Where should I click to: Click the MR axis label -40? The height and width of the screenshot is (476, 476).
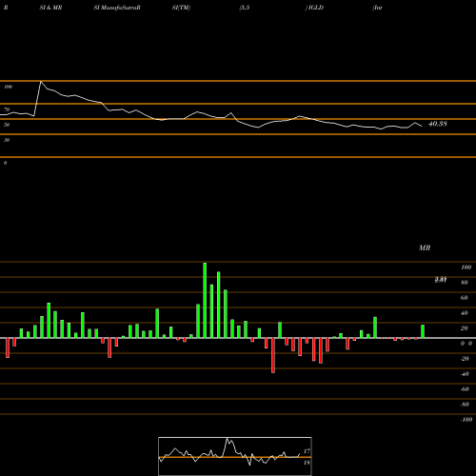(x=465, y=374)
